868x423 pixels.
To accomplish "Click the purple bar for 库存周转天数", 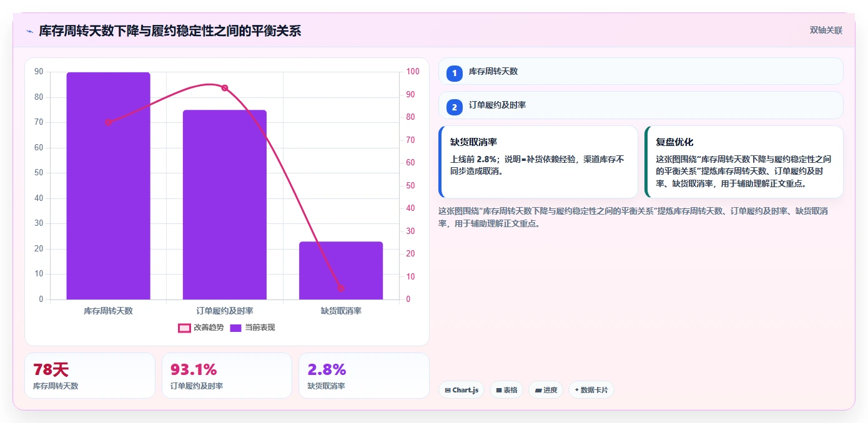I will point(109,186).
